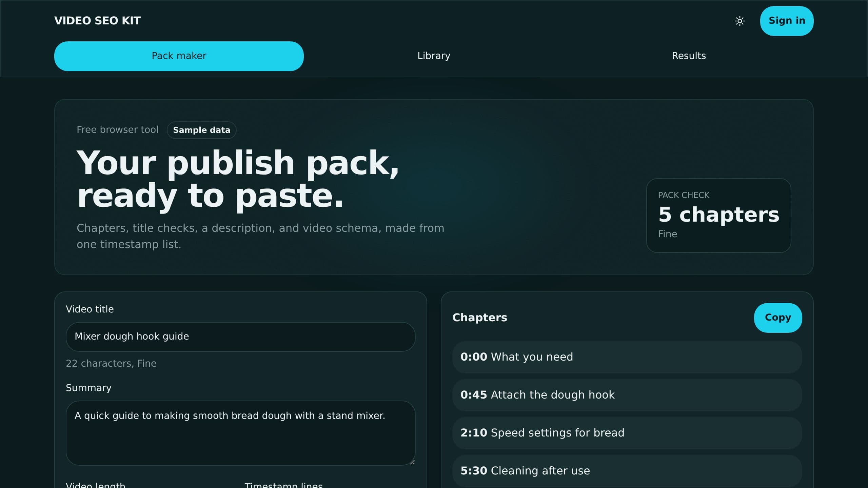Copy the Chapters list
Image resolution: width=868 pixels, height=488 pixels.
point(778,318)
